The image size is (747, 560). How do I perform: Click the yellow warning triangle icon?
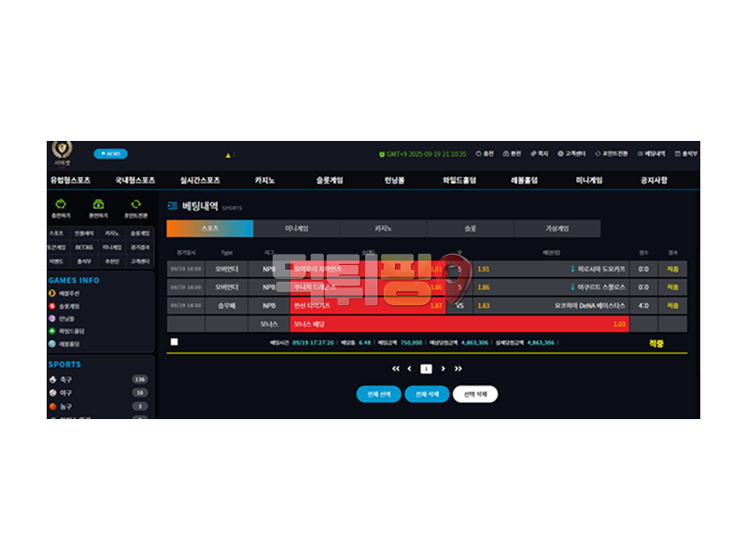click(x=227, y=155)
